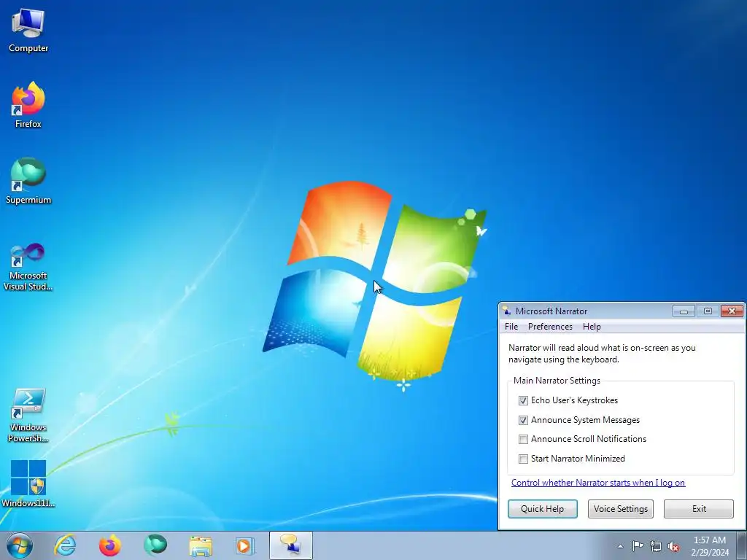This screenshot has height=560, width=747.
Task: Click the Exit button in Narrator
Action: click(699, 508)
